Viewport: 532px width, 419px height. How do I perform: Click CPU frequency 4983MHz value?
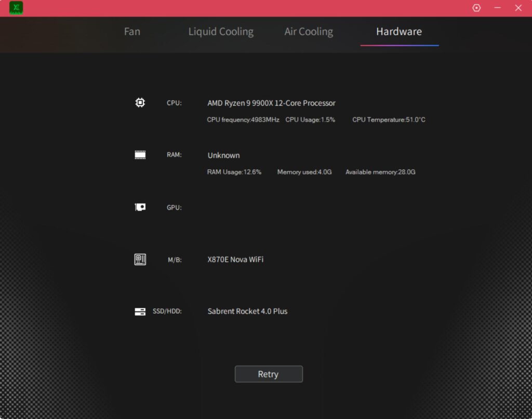coord(243,119)
